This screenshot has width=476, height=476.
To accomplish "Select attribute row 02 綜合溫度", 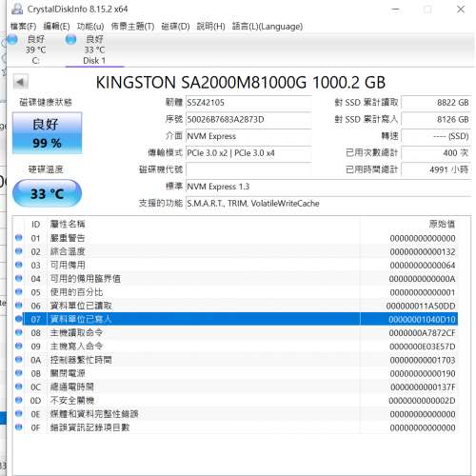I will pos(235,251).
